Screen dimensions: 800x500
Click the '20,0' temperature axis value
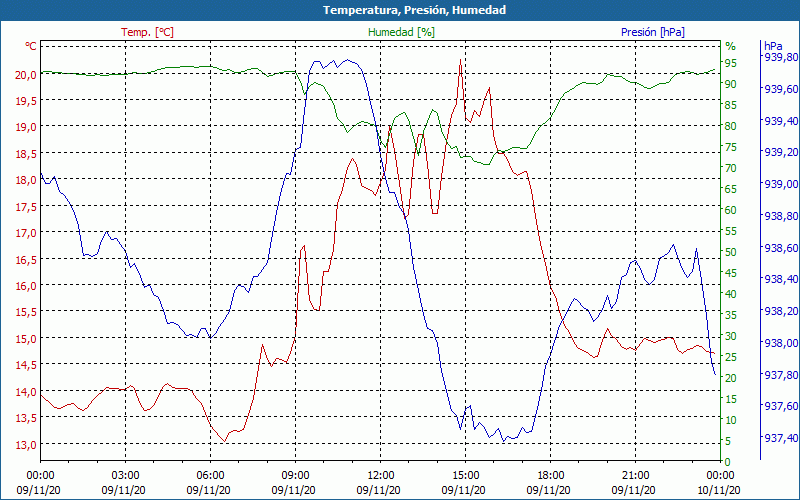[26, 75]
